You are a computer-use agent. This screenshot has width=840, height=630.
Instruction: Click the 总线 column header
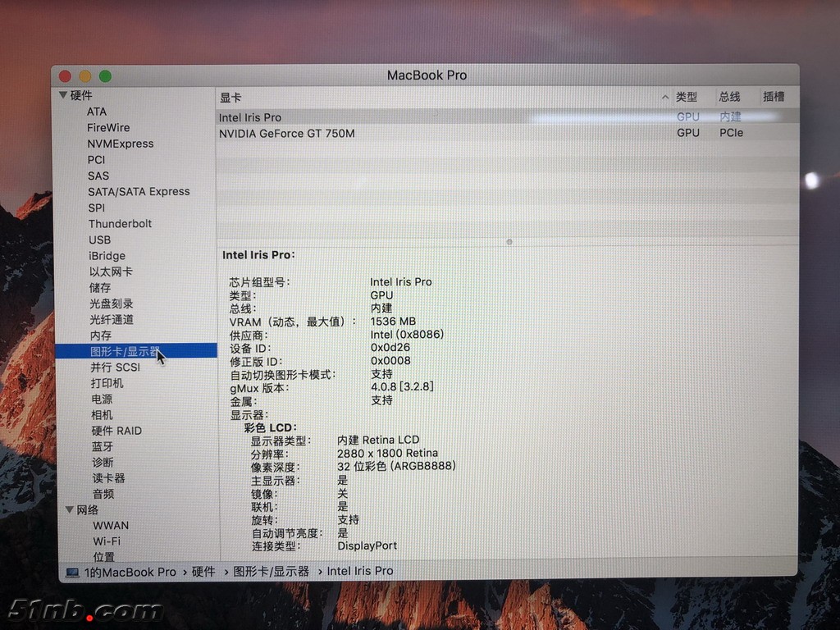click(x=730, y=97)
